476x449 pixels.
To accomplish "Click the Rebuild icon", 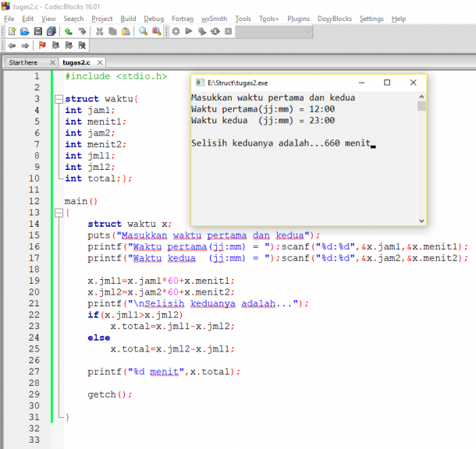I will (x=215, y=31).
